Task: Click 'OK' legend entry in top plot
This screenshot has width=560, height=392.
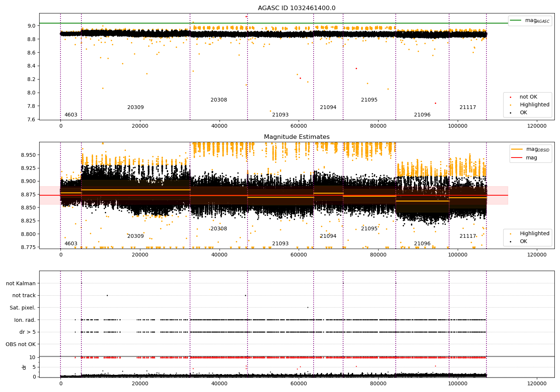Action: click(x=523, y=113)
